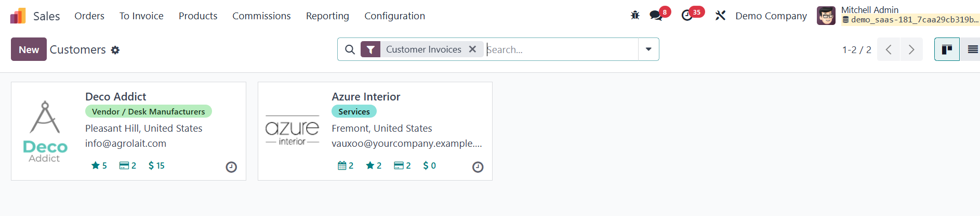Viewport: 980px width, 216px height.
Task: Open the debug bug icon menu
Action: (x=635, y=16)
